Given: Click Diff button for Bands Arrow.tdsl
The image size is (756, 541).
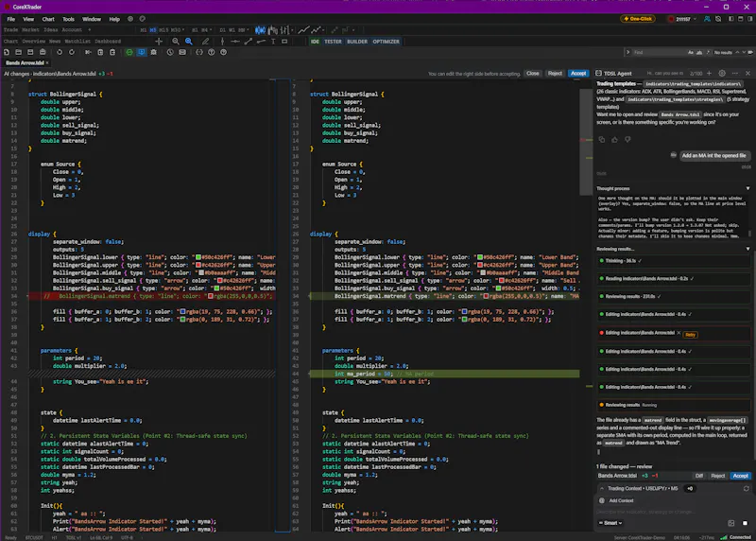Looking at the screenshot, I should point(699,476).
